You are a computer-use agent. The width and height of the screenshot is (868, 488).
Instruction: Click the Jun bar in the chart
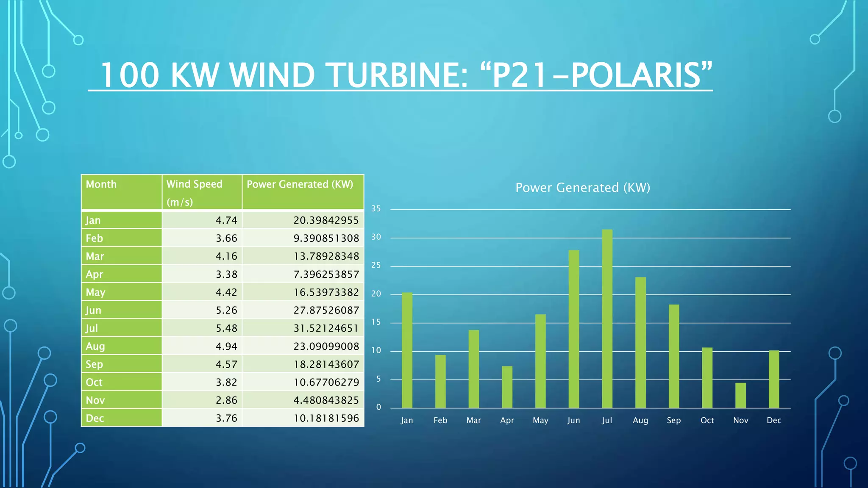[573, 329]
